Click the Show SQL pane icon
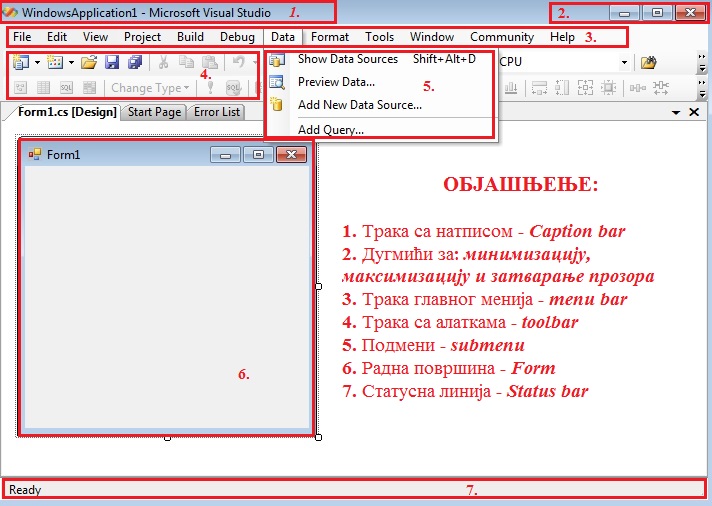 point(66,88)
